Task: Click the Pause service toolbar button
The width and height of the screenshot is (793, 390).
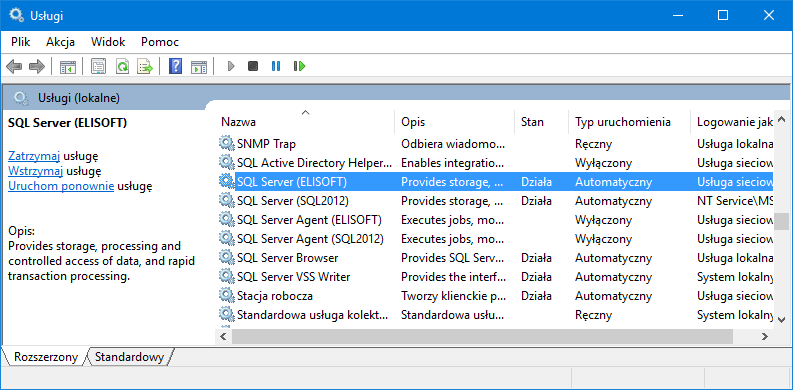Action: click(276, 66)
